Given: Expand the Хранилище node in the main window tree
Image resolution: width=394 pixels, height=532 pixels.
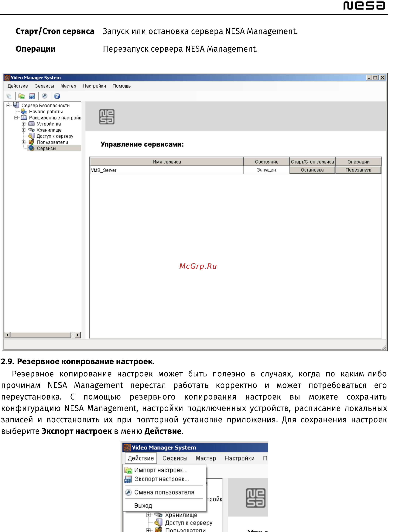Looking at the screenshot, I should 24,130.
